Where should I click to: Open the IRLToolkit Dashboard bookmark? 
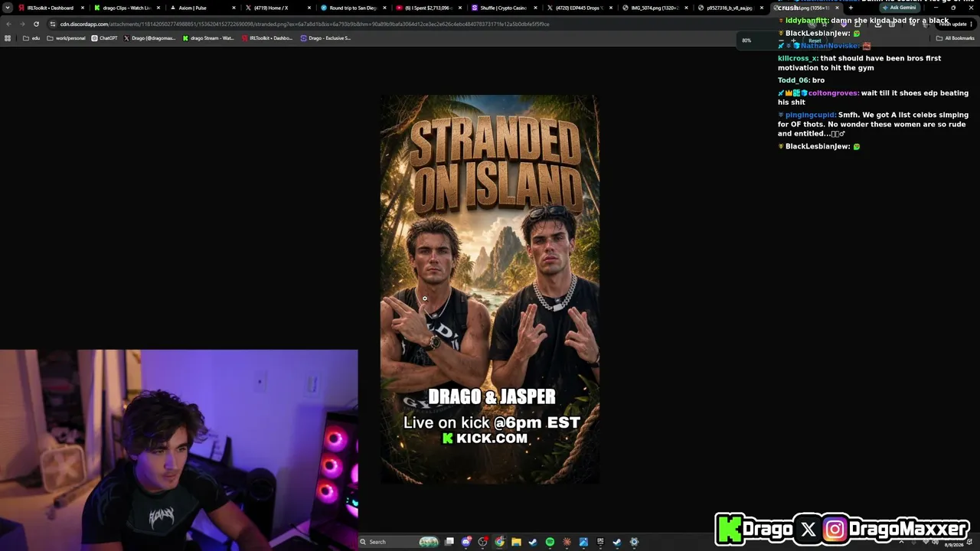267,38
